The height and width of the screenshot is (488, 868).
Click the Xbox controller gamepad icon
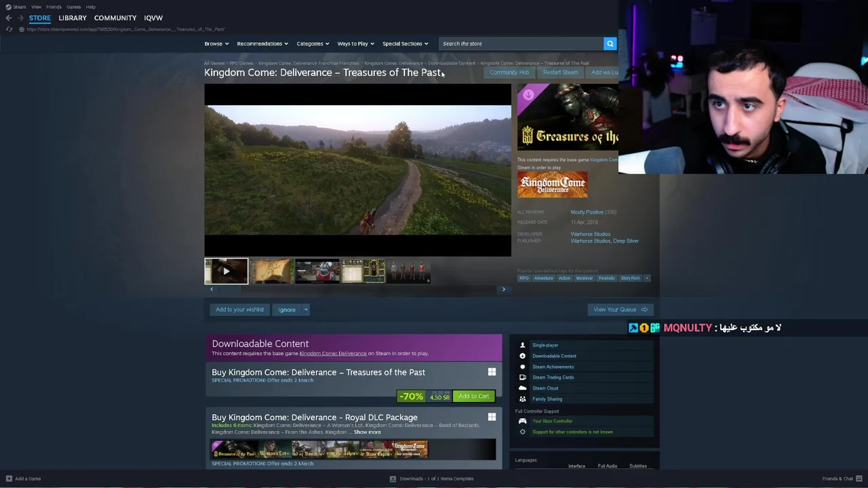click(522, 421)
